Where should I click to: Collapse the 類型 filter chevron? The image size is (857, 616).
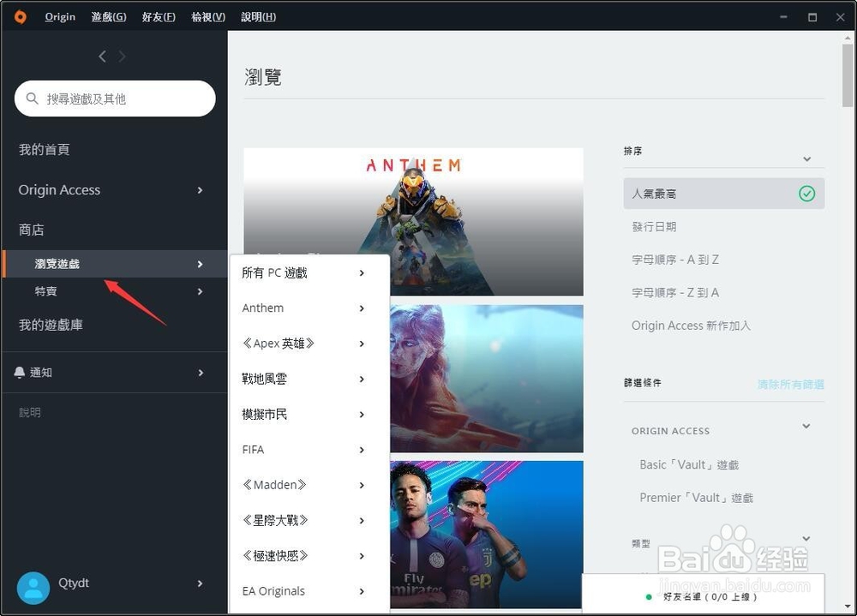(x=806, y=538)
